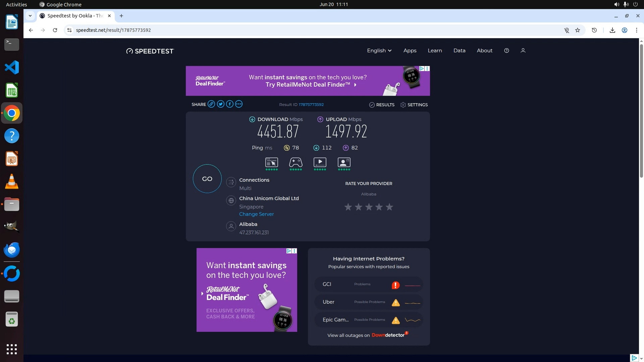644x362 pixels.
Task: Open the help question mark icon
Action: [506, 51]
